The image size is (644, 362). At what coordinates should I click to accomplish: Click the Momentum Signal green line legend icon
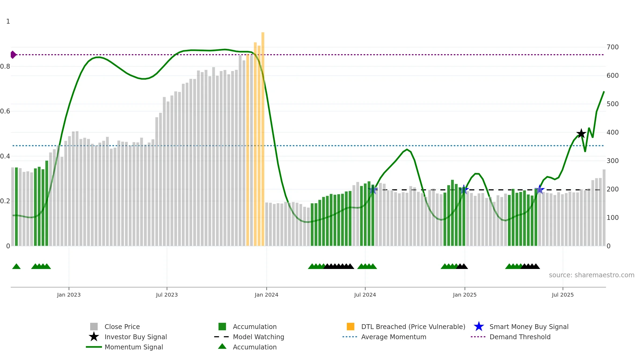pyautogui.click(x=94, y=347)
